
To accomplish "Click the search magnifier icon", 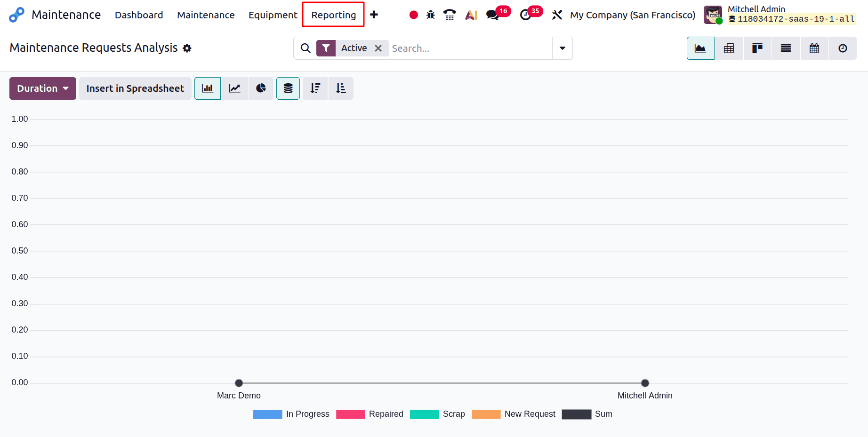I will coord(305,48).
